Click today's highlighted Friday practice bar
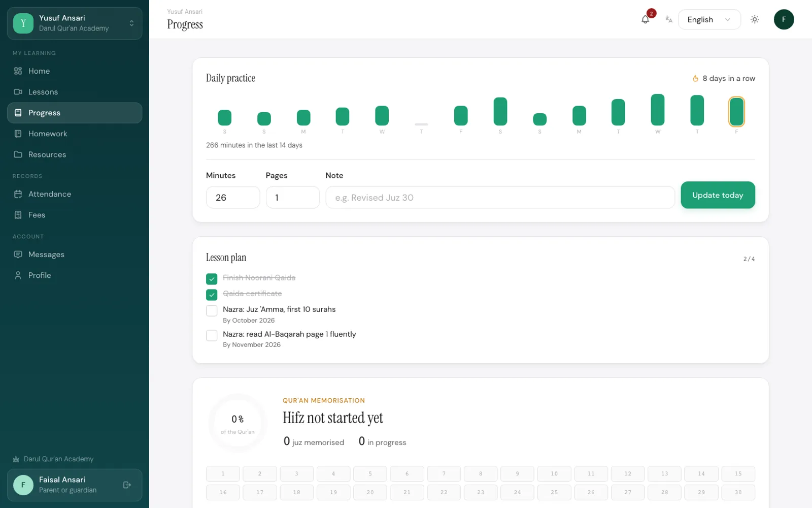Screen dimensions: 812x508 [x=736, y=111]
